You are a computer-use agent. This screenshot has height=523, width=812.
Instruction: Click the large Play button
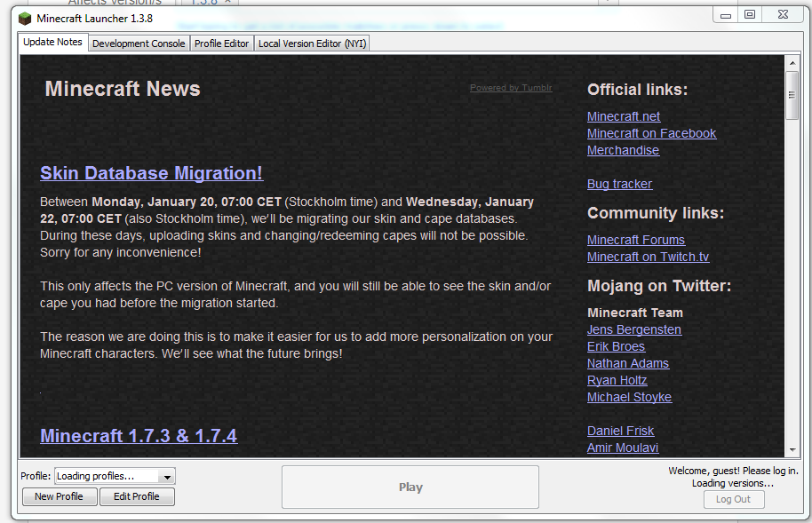(x=410, y=487)
